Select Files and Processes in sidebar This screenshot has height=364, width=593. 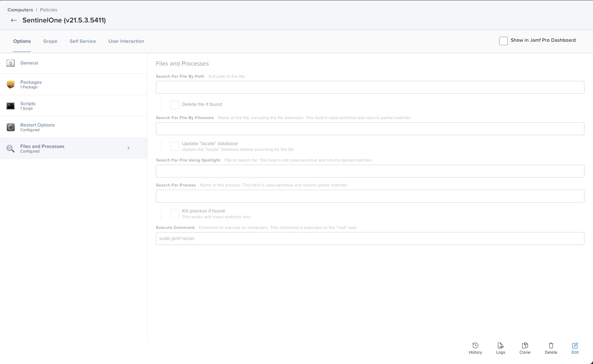(74, 149)
